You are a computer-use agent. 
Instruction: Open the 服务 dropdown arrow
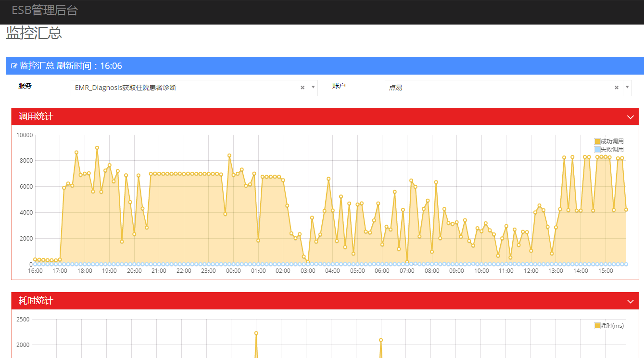[313, 88]
